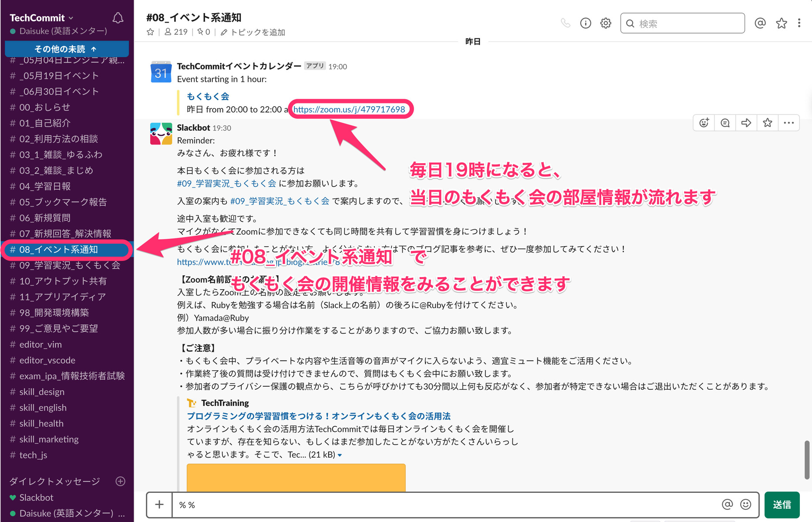Focus the search field
This screenshot has height=522, width=812.
pos(682,23)
